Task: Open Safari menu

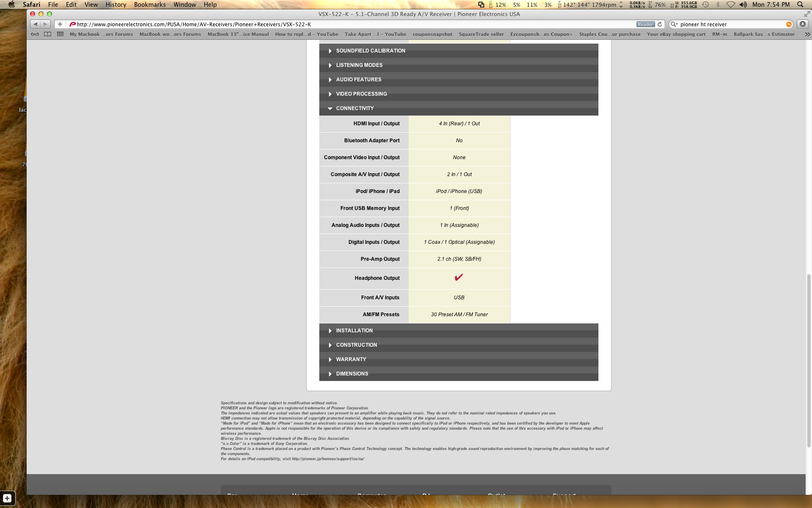Action: pos(32,5)
